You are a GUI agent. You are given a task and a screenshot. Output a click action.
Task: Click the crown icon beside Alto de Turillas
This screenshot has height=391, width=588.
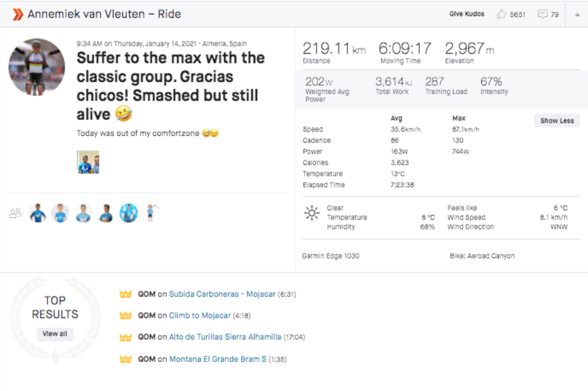click(125, 337)
